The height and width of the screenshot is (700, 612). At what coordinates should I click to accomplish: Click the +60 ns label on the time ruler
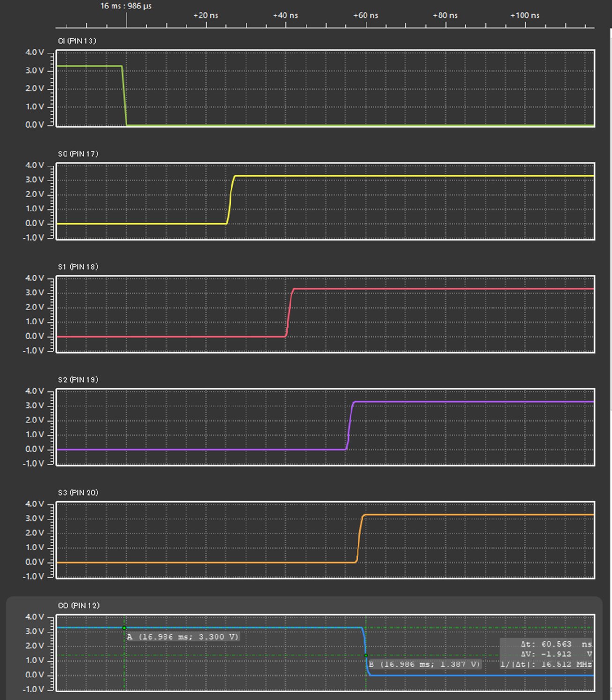click(365, 15)
